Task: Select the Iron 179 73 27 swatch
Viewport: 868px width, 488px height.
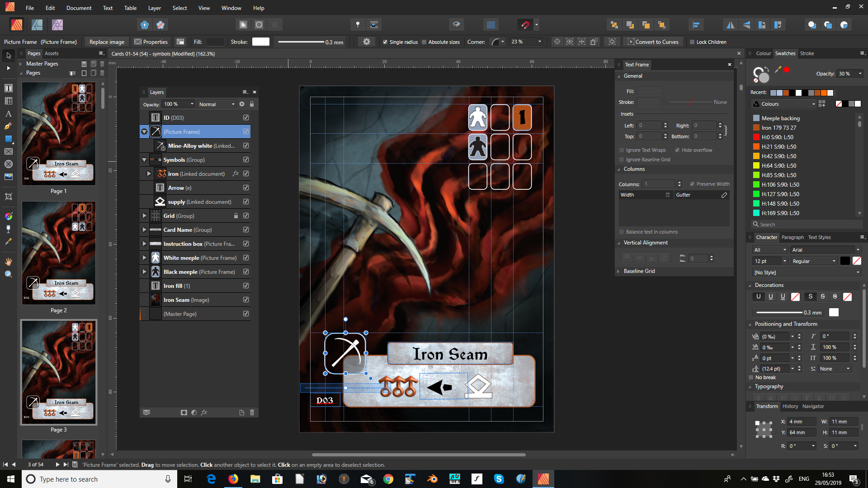Action: coord(779,128)
